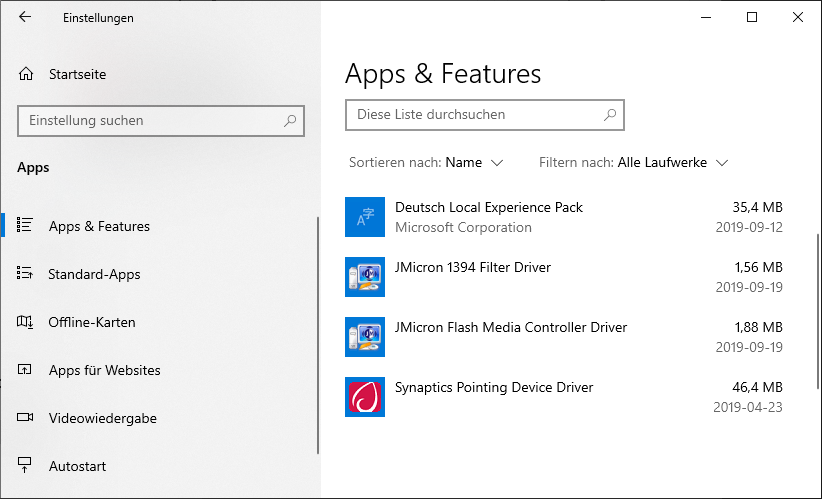Open Standard-Apps settings page

click(x=159, y=274)
